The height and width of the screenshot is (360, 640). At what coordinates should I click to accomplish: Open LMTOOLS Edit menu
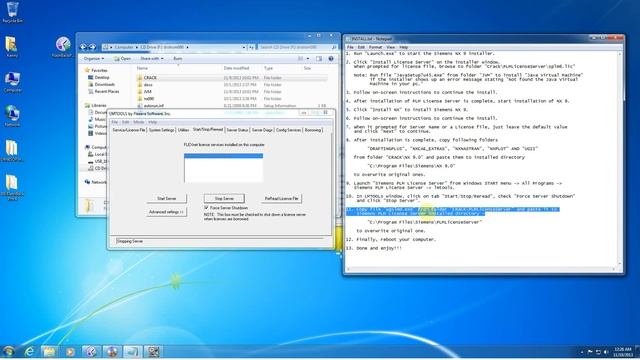click(x=125, y=122)
